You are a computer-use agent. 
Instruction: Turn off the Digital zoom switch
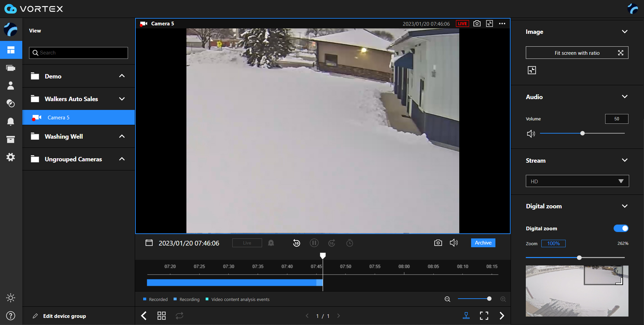(621, 228)
